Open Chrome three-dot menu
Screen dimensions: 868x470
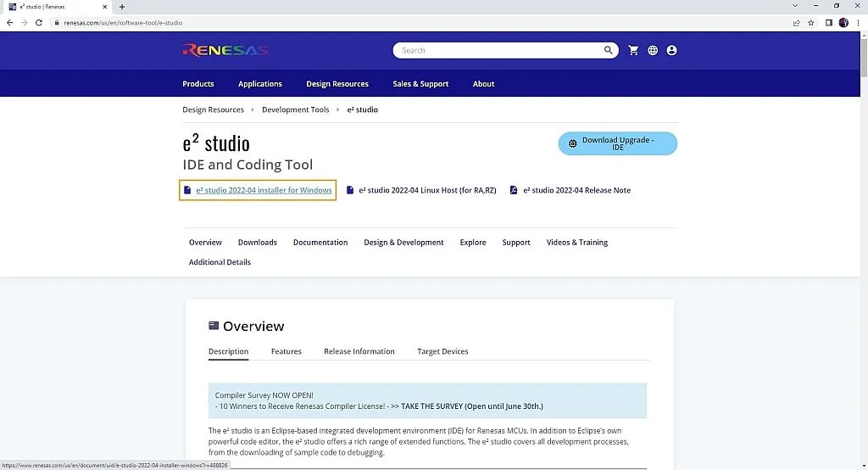858,23
